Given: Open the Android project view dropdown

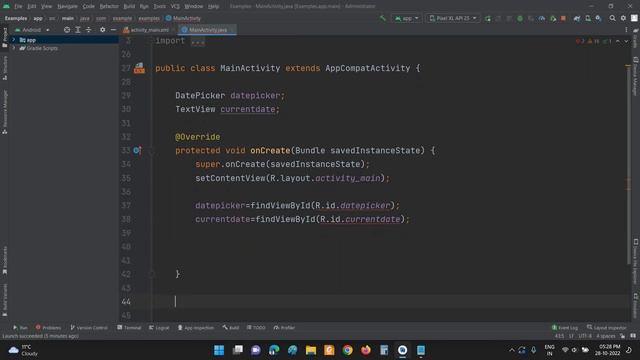Looking at the screenshot, I should [x=32, y=30].
